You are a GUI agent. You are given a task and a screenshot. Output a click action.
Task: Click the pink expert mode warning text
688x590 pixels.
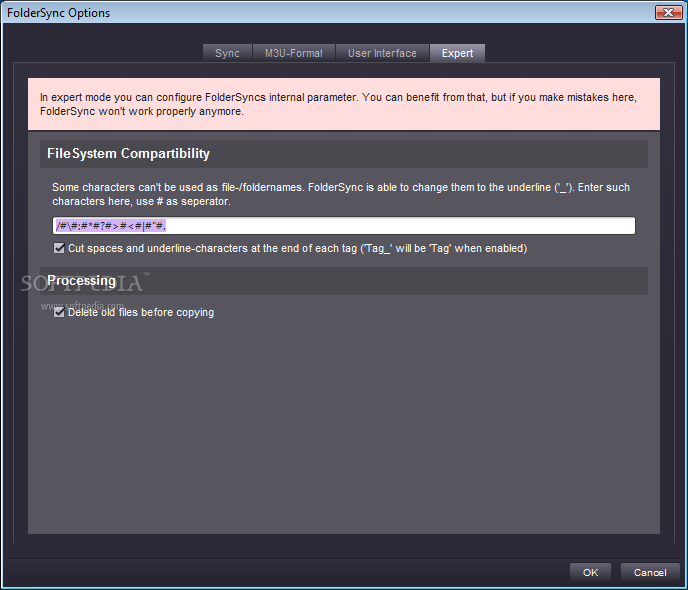coord(338,104)
